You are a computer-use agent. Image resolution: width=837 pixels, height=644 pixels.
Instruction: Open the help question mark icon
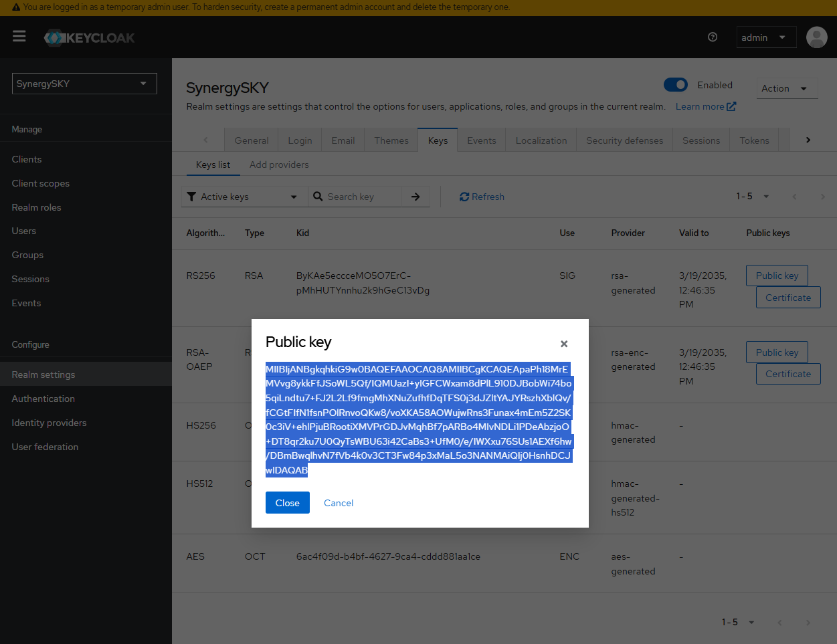click(x=713, y=37)
